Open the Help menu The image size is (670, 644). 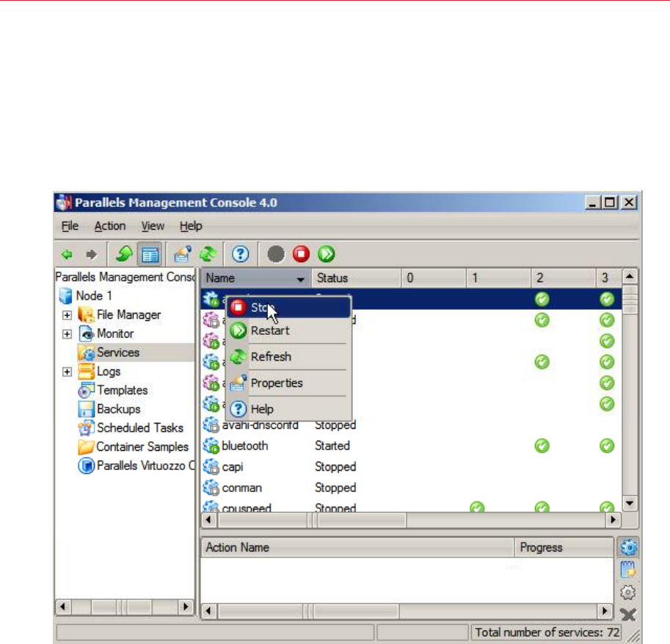pyautogui.click(x=191, y=225)
